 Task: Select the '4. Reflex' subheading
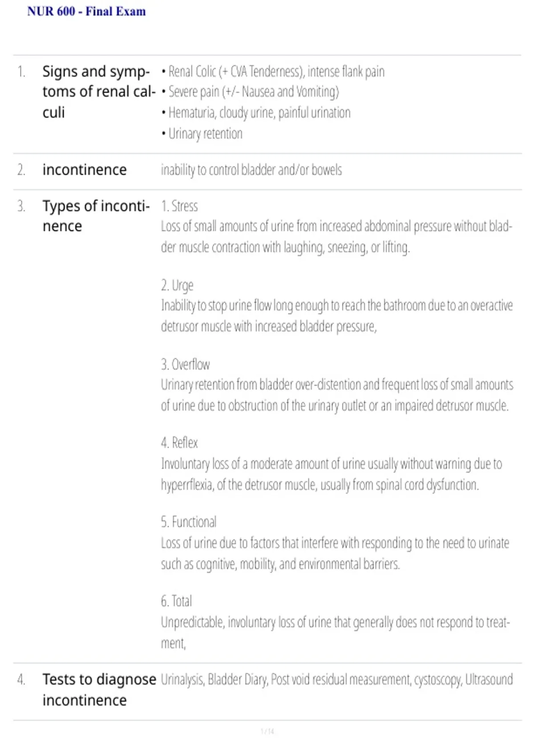[x=179, y=443]
